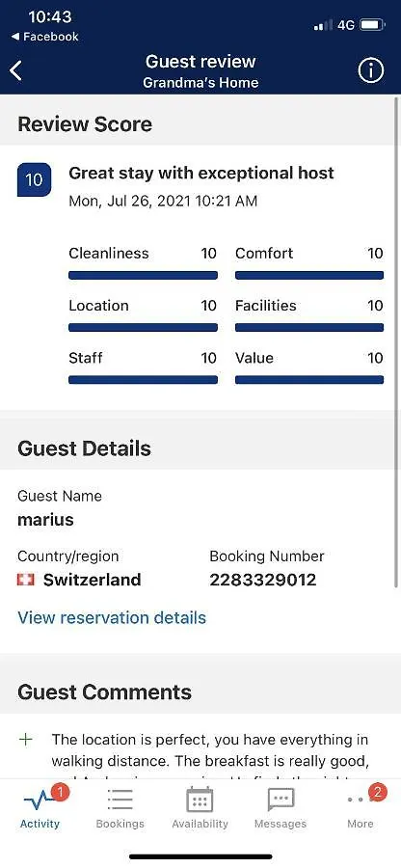Image resolution: width=401 pixels, height=868 pixels.
Task: Tap the review score 10 badge
Action: point(35,180)
